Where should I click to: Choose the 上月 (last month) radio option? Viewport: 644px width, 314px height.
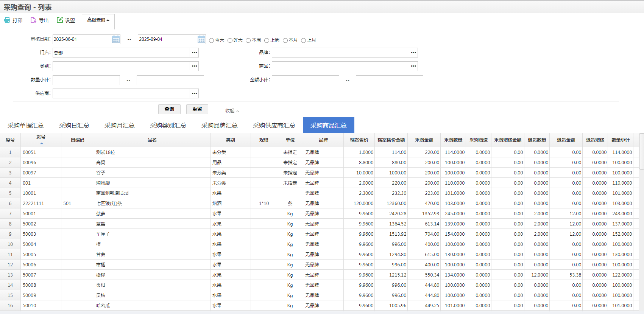[x=303, y=40]
